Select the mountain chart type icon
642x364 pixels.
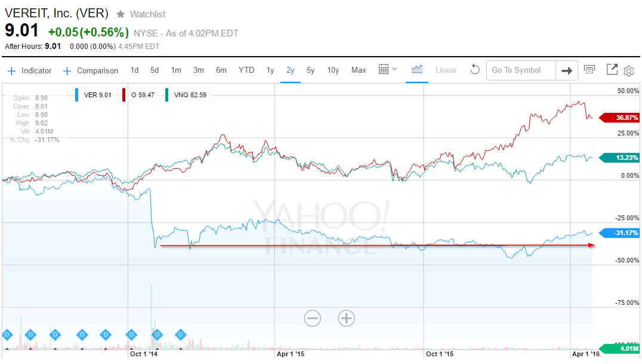(416, 70)
